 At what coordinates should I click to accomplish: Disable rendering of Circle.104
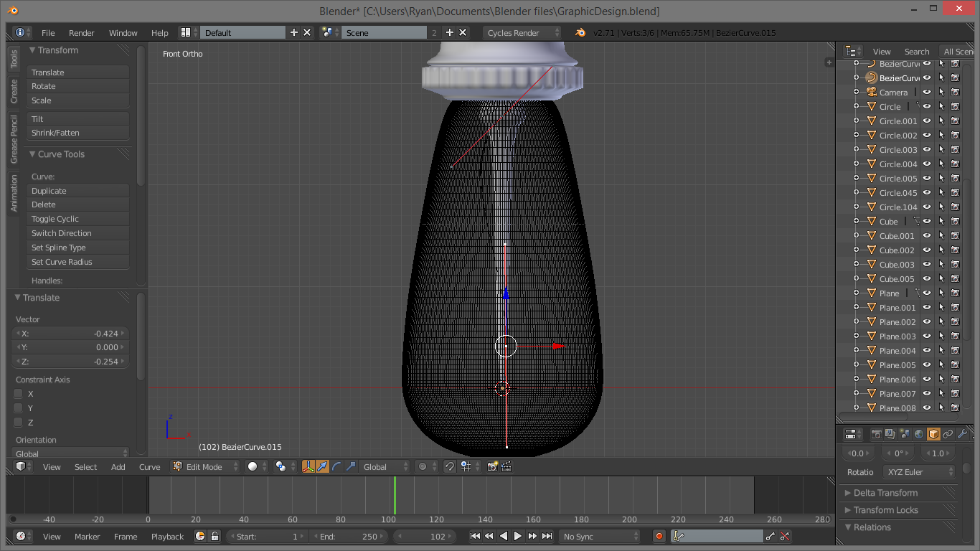(956, 207)
